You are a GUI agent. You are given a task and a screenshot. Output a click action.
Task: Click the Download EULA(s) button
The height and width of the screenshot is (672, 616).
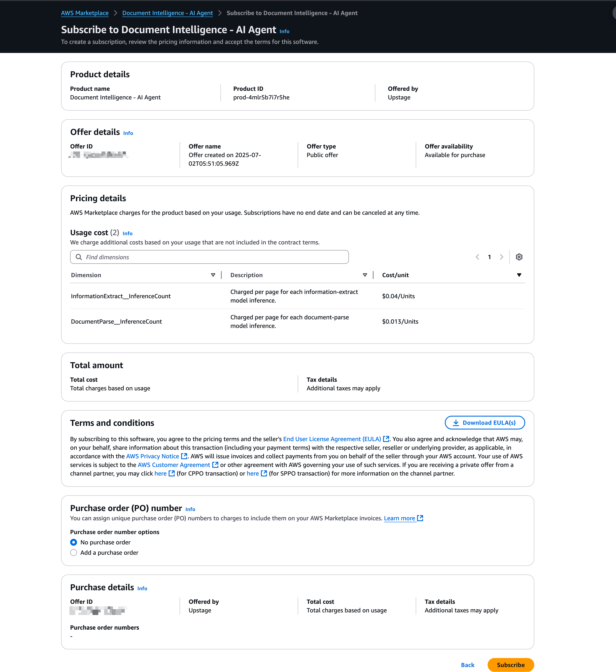point(485,423)
